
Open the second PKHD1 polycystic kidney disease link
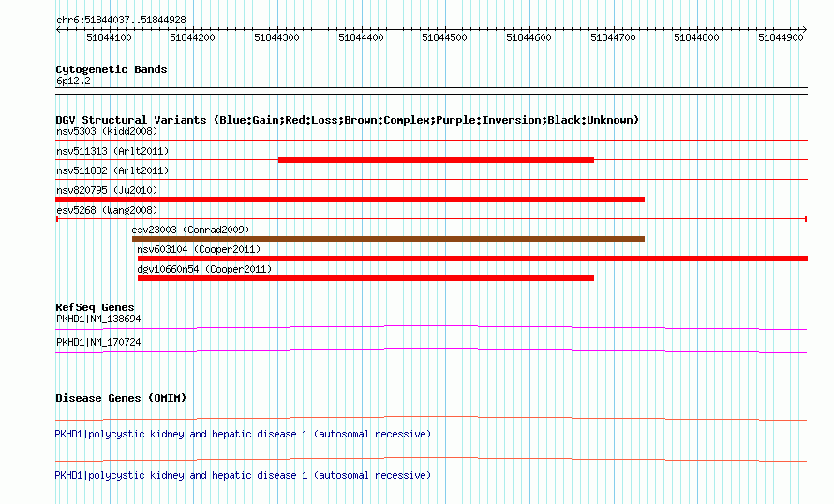coord(243,475)
